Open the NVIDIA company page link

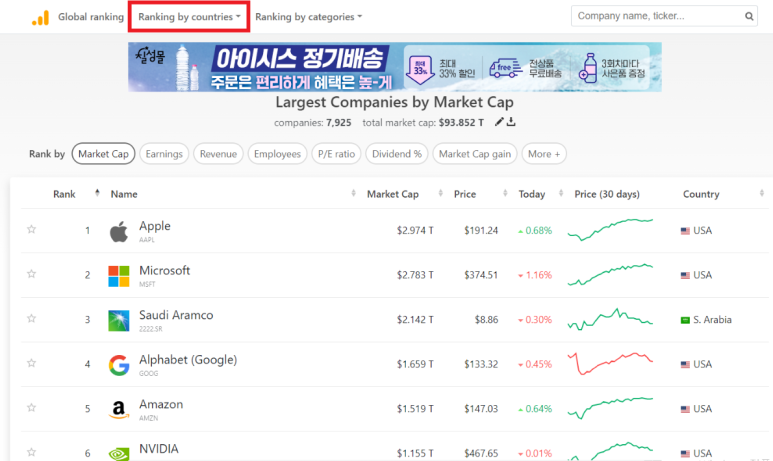[159, 449]
